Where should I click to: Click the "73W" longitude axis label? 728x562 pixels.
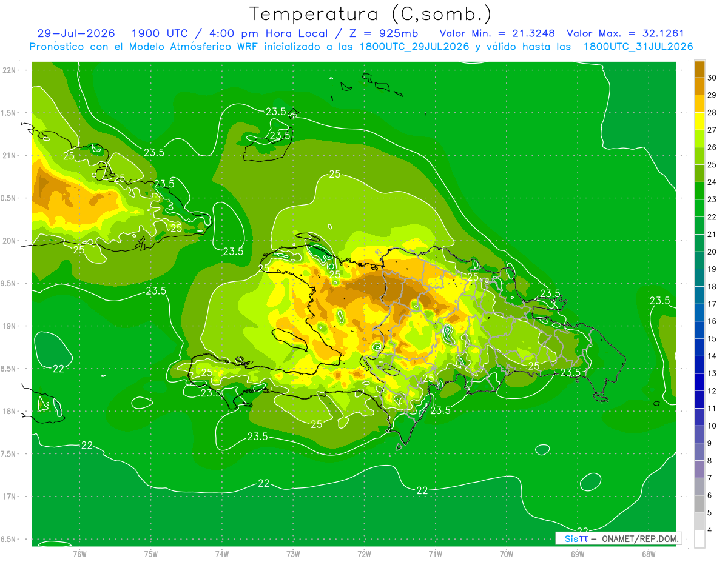pyautogui.click(x=293, y=554)
